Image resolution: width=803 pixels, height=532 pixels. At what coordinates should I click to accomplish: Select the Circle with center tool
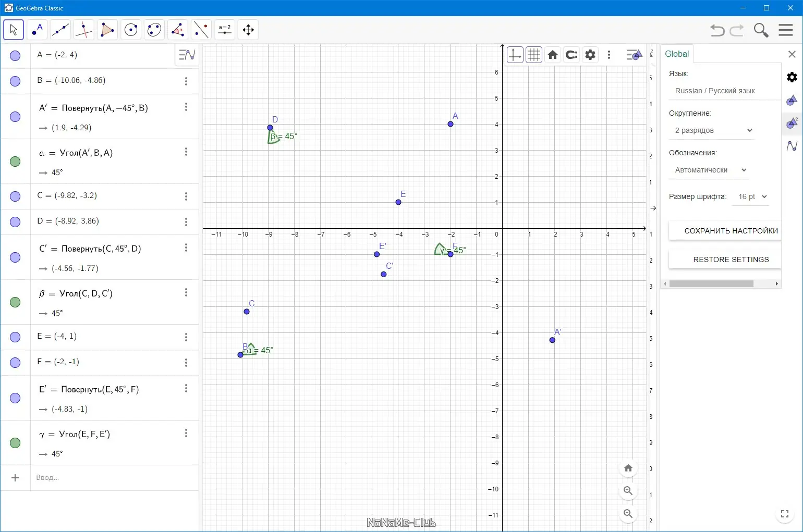pos(131,30)
